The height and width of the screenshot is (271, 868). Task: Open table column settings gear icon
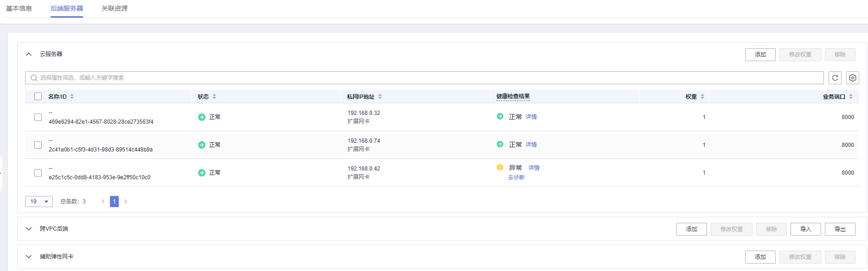(x=852, y=78)
